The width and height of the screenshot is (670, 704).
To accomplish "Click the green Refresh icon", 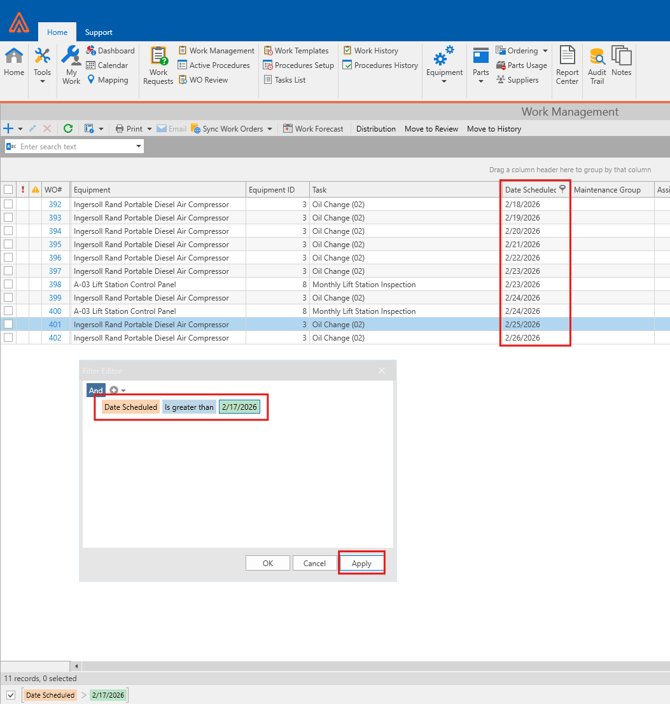I will (x=68, y=129).
